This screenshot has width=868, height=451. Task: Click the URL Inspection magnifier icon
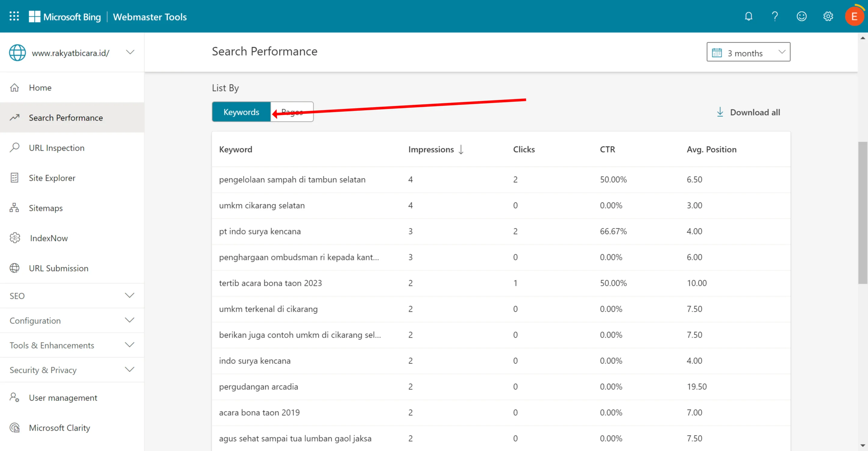14,148
